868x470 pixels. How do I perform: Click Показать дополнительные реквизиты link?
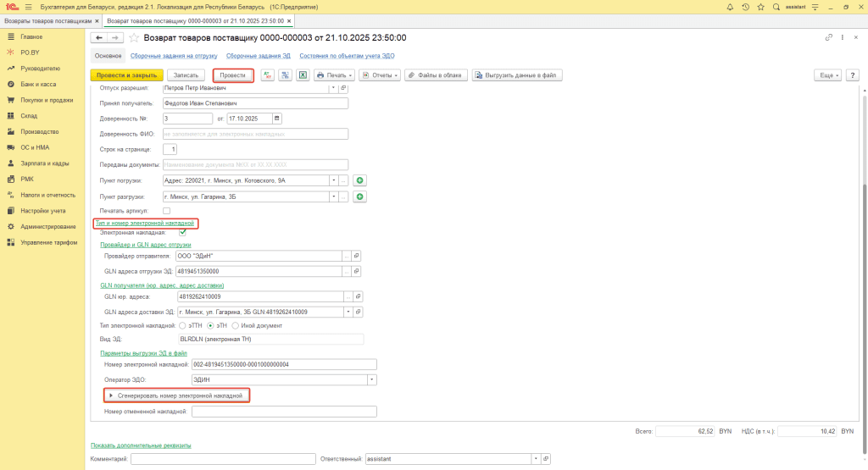pyautogui.click(x=140, y=445)
